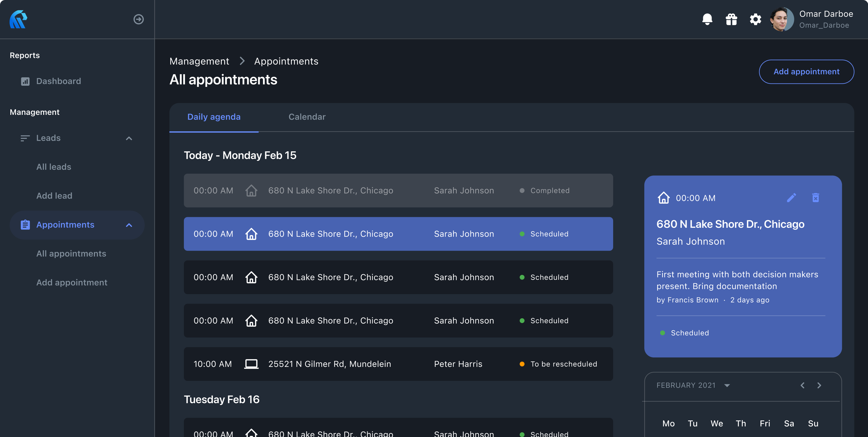Delete appointment using trash icon
868x437 pixels.
(816, 197)
